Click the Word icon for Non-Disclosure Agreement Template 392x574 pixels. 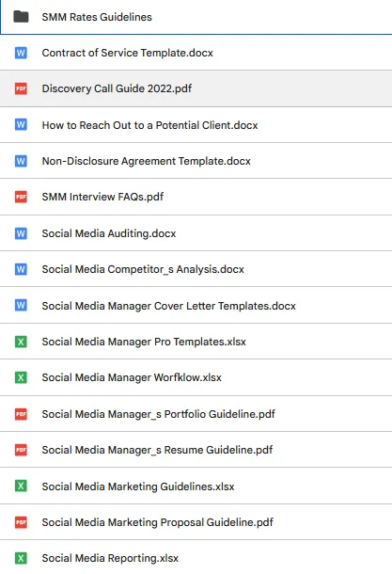click(x=21, y=161)
